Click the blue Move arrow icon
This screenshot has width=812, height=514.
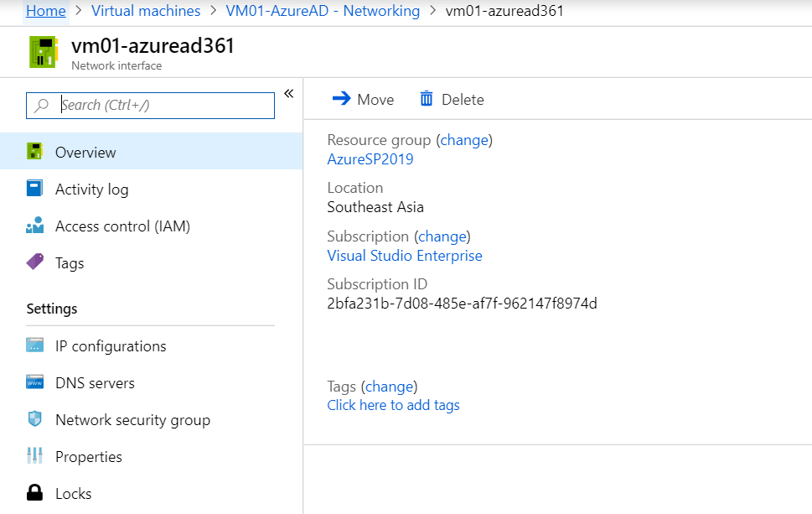[x=341, y=98]
